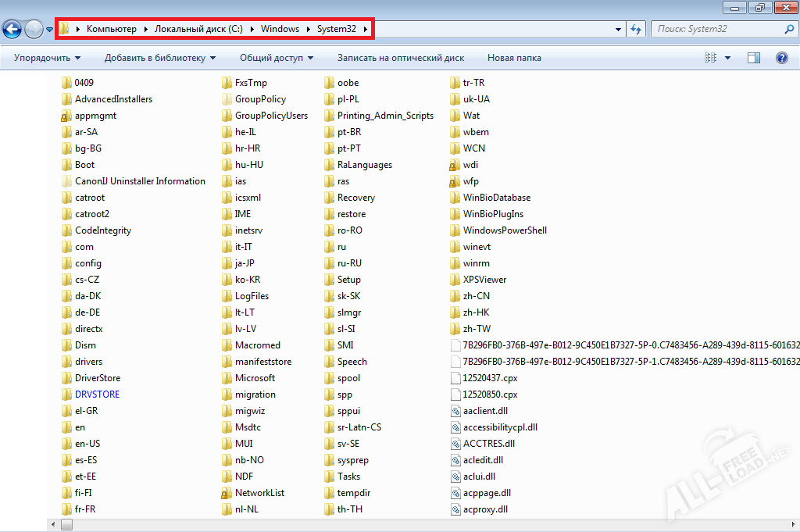The image size is (800, 532).
Task: Open the locked NetworkList folder
Action: [x=226, y=493]
